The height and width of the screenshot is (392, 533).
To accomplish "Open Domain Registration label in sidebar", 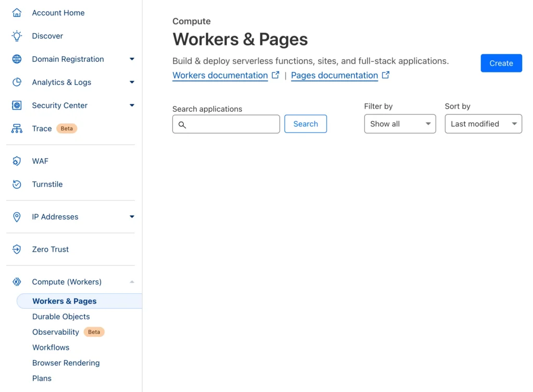I will coord(68,59).
